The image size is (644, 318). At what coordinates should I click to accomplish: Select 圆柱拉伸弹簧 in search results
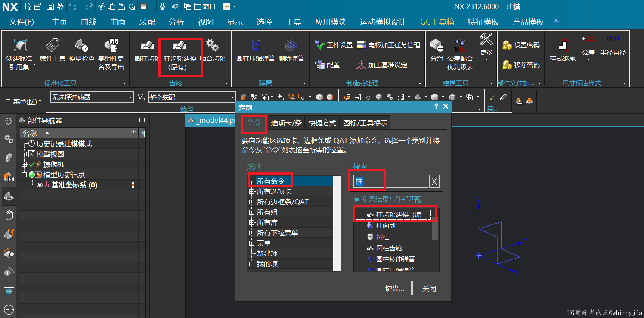click(x=396, y=259)
